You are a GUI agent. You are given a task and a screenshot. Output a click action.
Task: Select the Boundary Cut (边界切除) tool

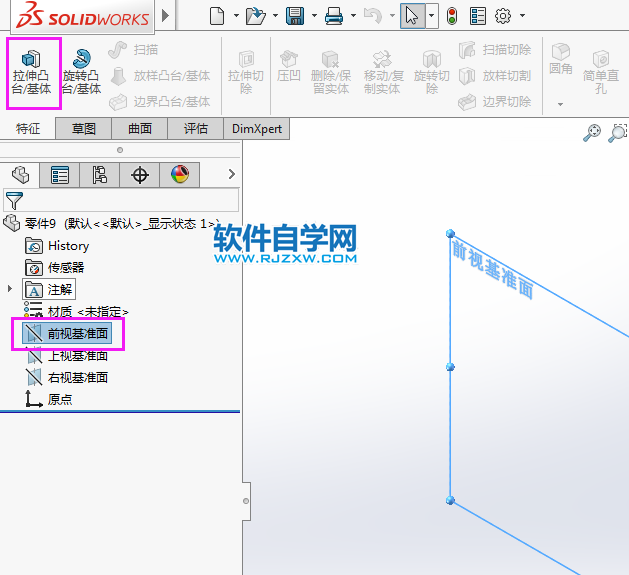(x=495, y=102)
